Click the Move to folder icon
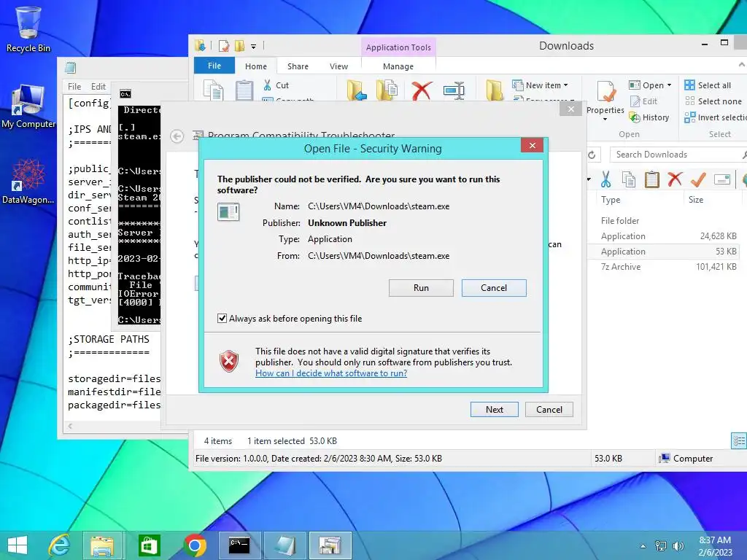 (356, 90)
